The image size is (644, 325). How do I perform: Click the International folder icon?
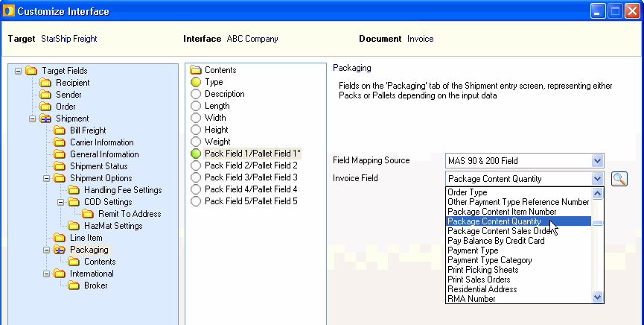click(x=59, y=274)
